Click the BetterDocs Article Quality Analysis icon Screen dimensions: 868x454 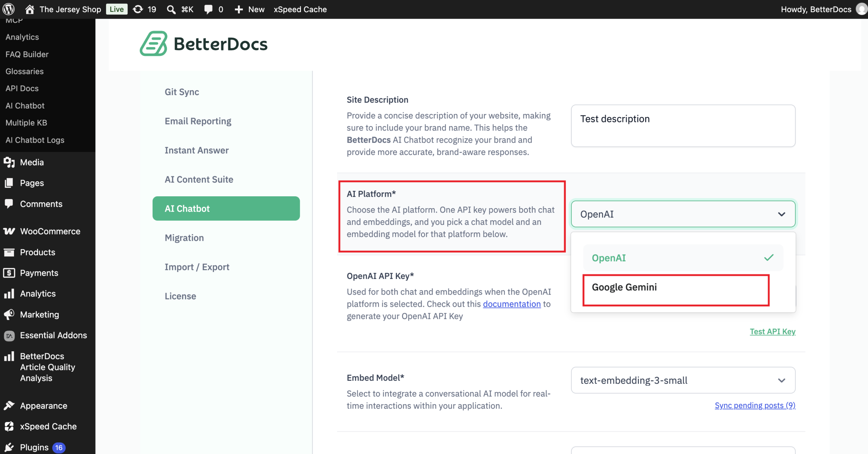coord(9,356)
